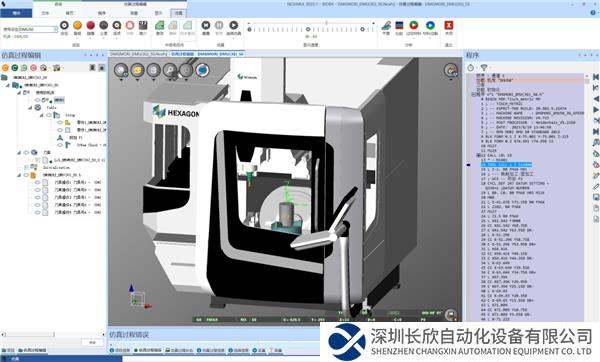Screen dimensions: 600x362
Task: Toggle eye visibility of first tool operation
Action: (38, 183)
